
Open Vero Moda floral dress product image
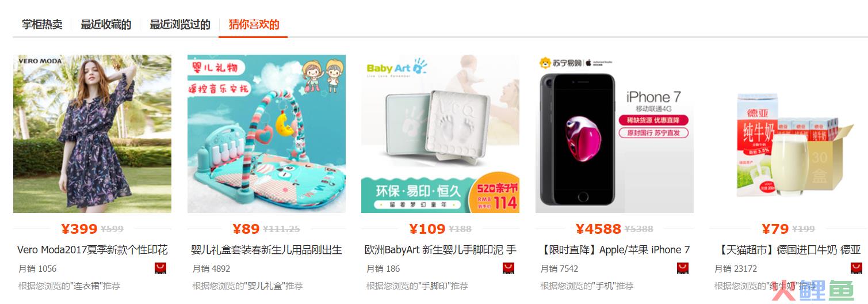92,134
